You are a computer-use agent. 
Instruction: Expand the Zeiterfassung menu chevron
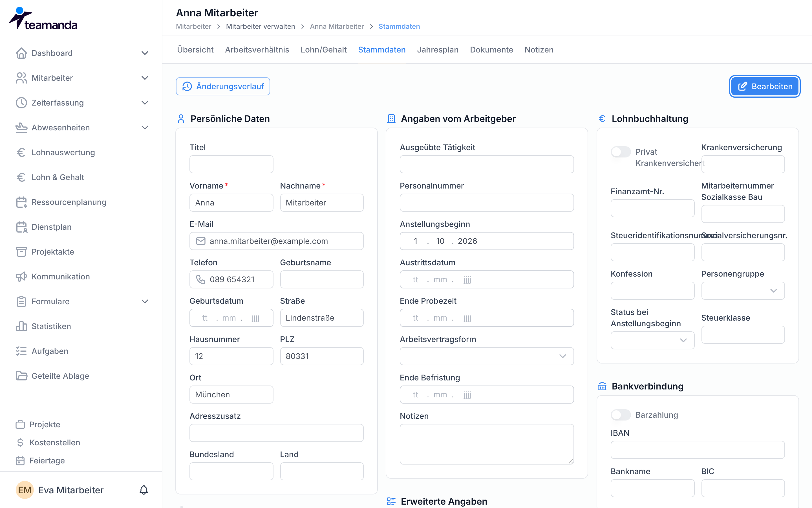coord(145,103)
